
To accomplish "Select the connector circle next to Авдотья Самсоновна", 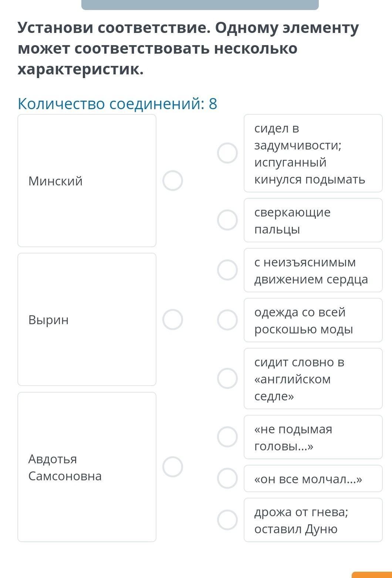I will coord(173,467).
